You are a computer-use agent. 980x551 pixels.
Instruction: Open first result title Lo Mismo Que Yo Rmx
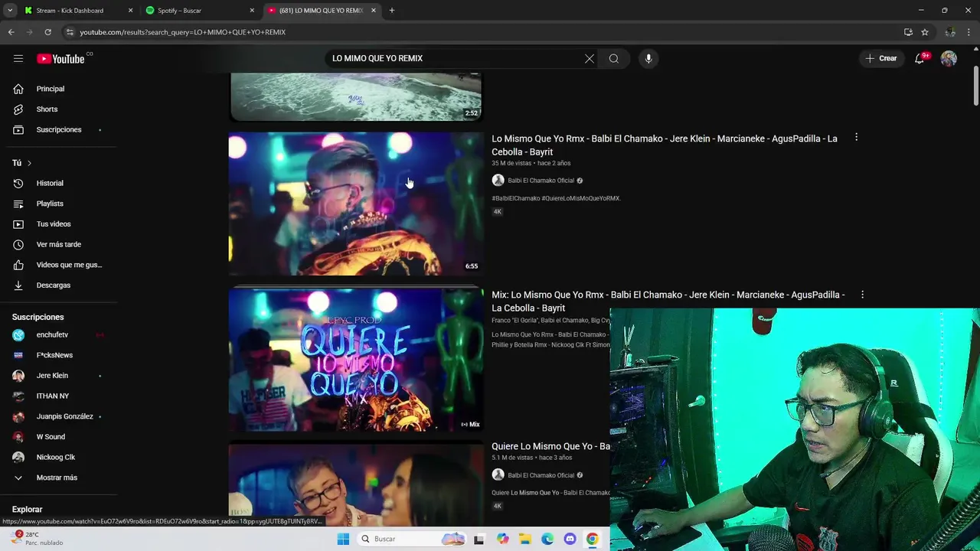[665, 145]
